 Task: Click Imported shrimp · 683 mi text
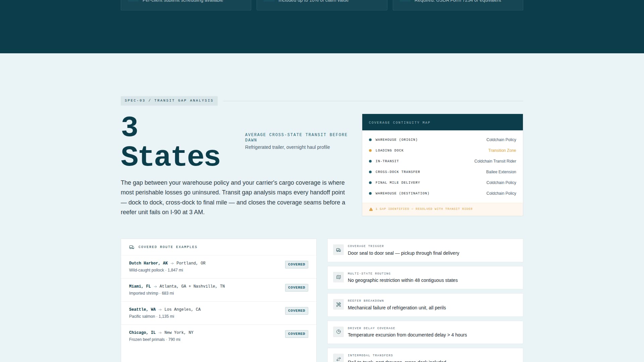click(x=151, y=293)
